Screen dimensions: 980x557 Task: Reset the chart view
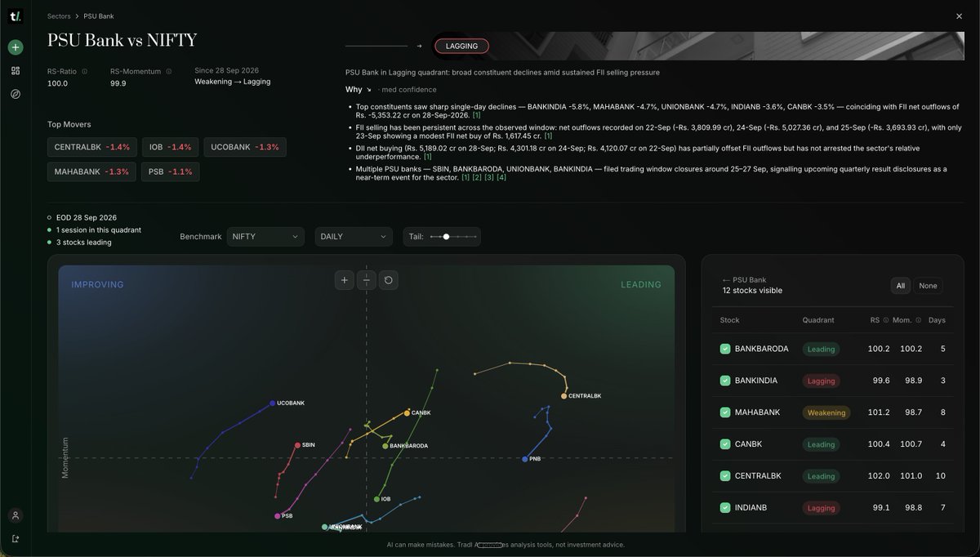tap(389, 280)
